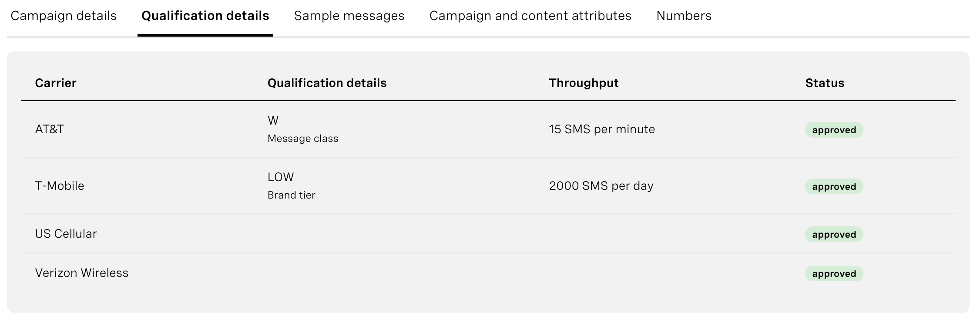Click the Carrier column header

click(56, 83)
